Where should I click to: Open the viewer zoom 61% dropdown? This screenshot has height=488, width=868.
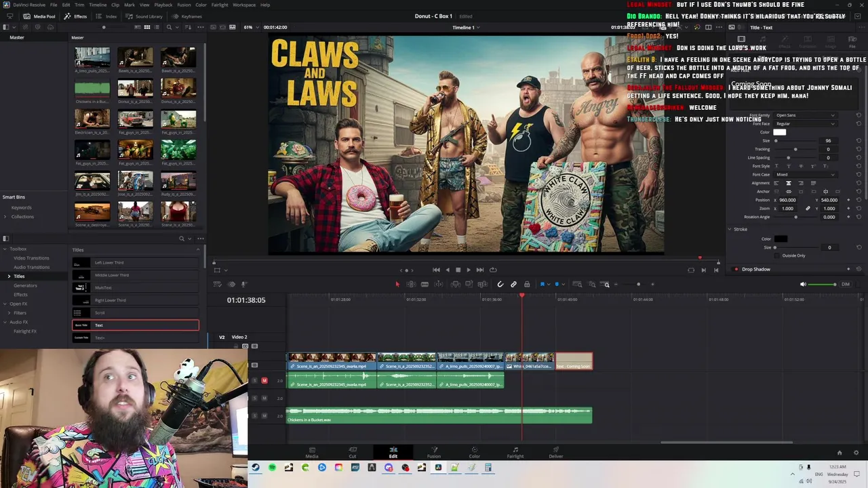click(250, 27)
